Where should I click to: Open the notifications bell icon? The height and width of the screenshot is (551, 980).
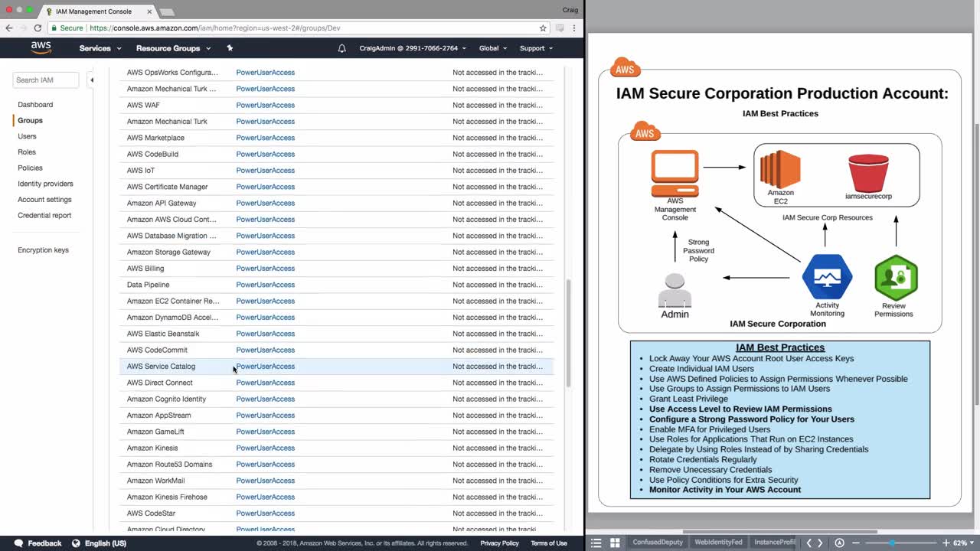[x=342, y=48]
